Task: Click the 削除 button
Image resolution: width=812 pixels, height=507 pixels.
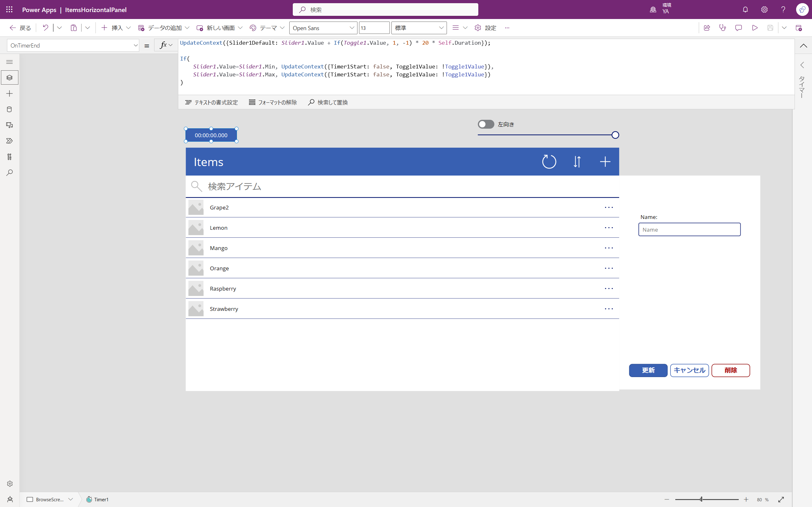Action: (x=730, y=370)
